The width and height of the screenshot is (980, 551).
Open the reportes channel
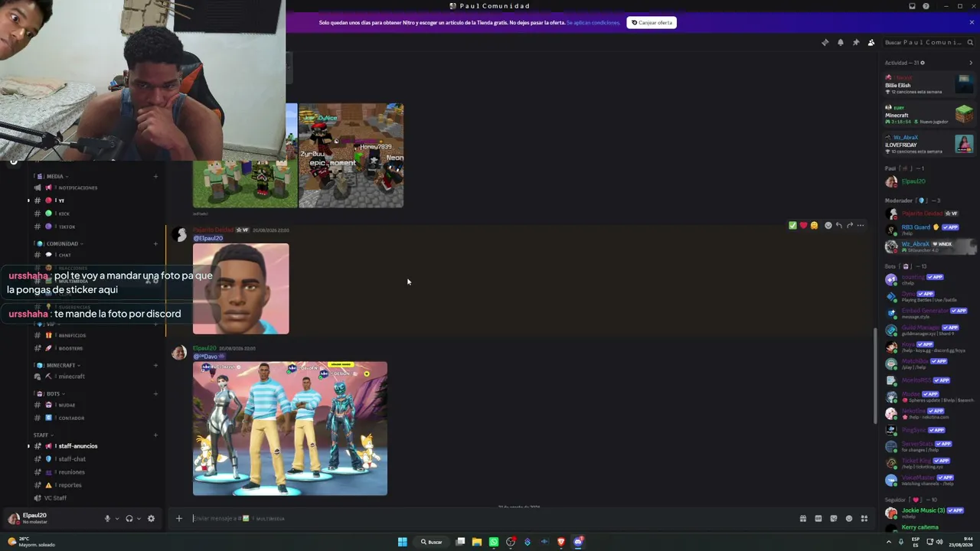(x=96, y=485)
